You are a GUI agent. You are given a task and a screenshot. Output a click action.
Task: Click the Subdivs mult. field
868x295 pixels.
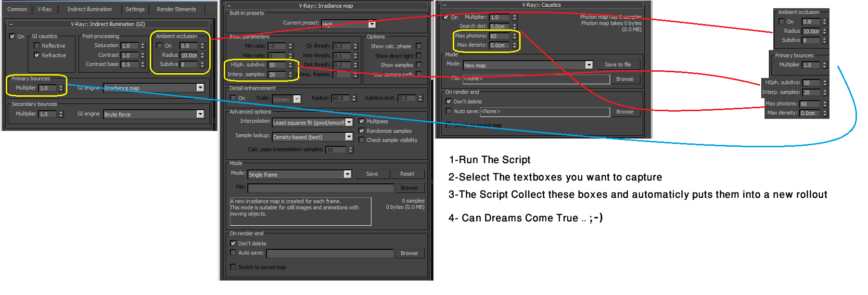point(407,98)
